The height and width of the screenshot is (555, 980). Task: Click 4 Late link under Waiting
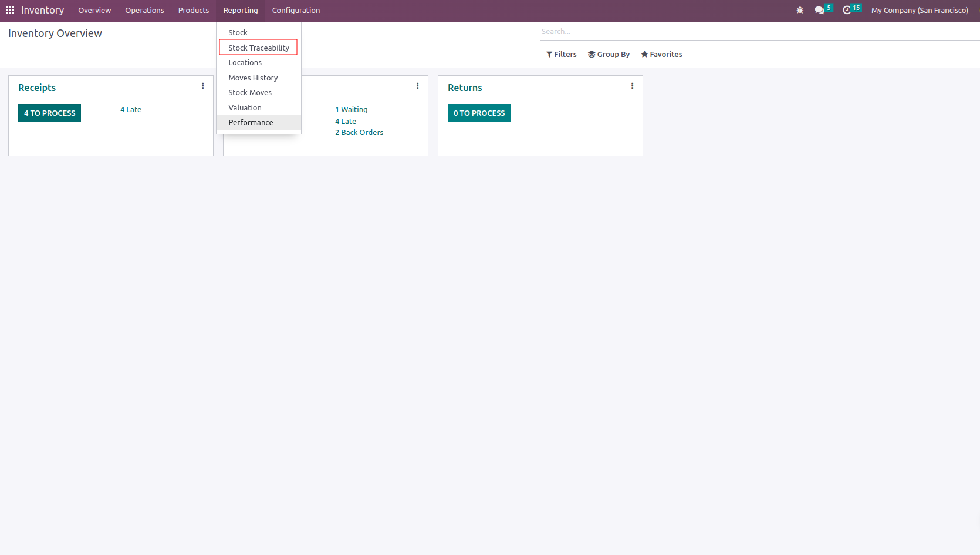346,122
